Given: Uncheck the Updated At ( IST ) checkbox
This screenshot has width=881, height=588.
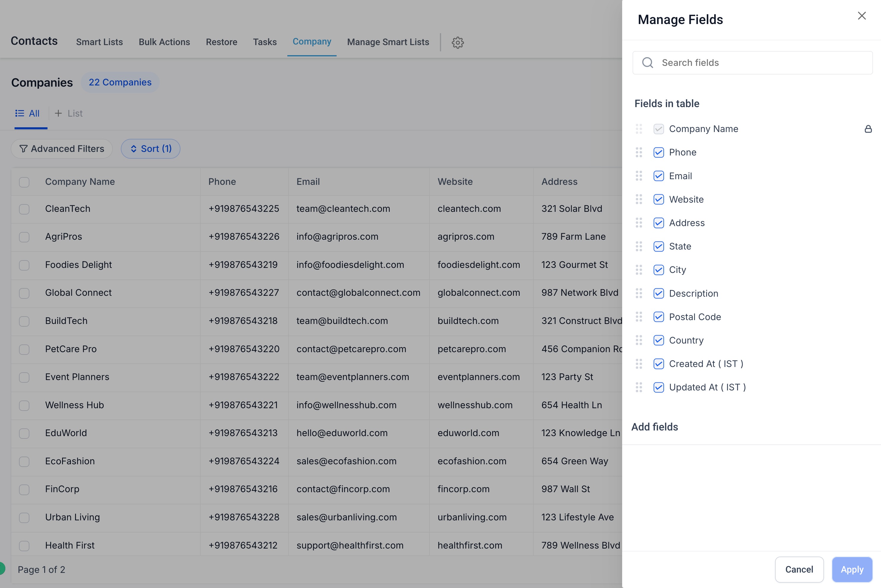Looking at the screenshot, I should click(x=658, y=387).
